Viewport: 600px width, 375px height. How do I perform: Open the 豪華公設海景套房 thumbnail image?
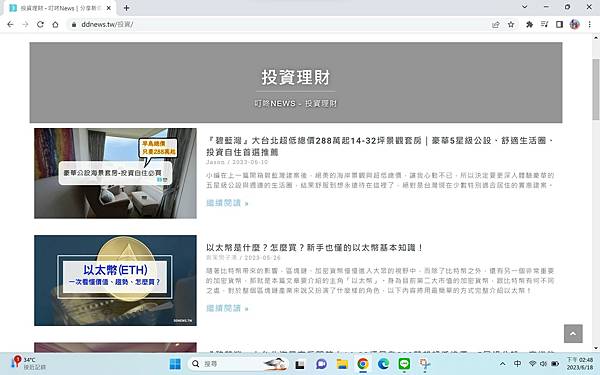coord(115,173)
